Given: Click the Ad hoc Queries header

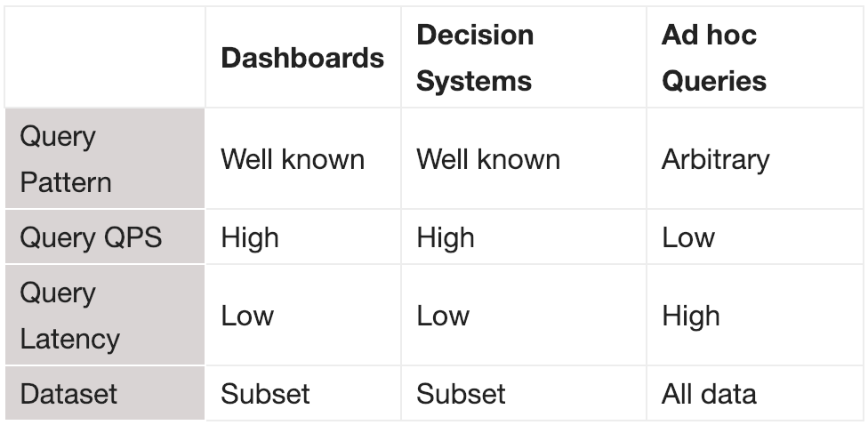Looking at the screenshot, I should tap(713, 59).
